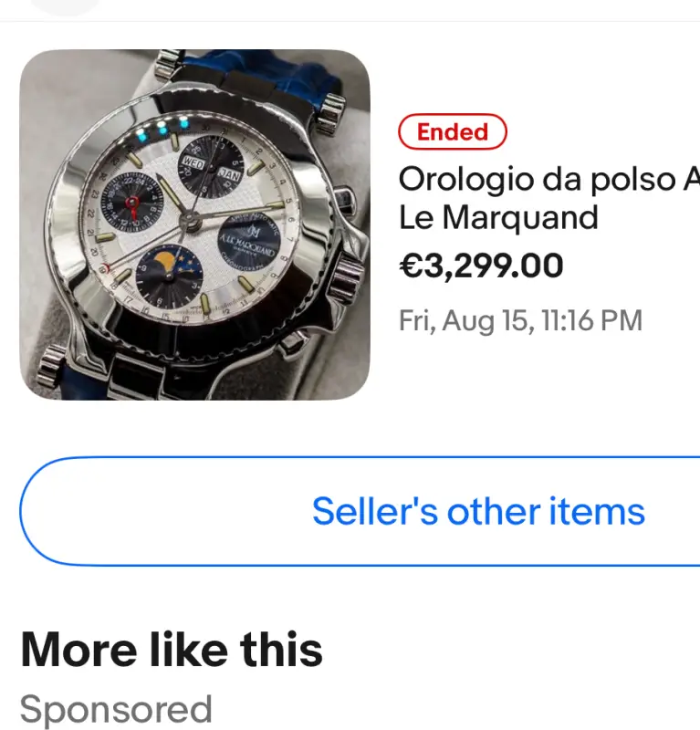
Task: Open the Orologio da polso listing title
Action: [x=549, y=180]
